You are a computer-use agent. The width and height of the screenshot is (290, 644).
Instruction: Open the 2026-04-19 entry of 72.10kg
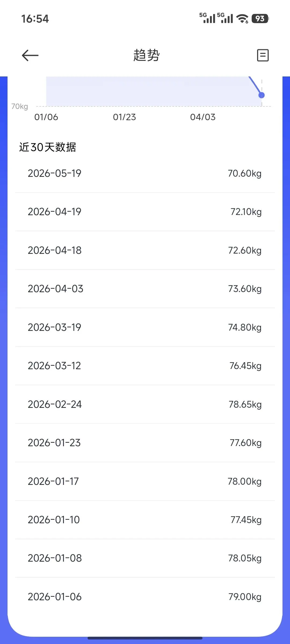145,212
